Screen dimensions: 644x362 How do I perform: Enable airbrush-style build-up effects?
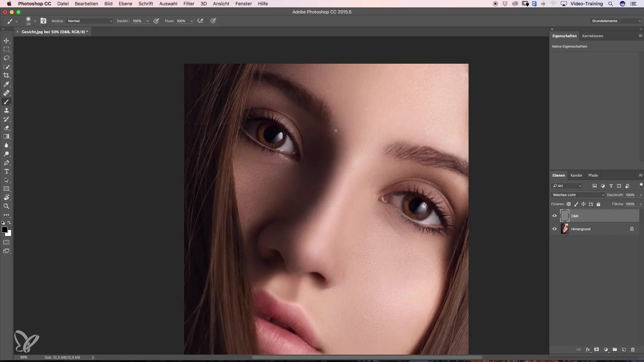click(x=200, y=21)
